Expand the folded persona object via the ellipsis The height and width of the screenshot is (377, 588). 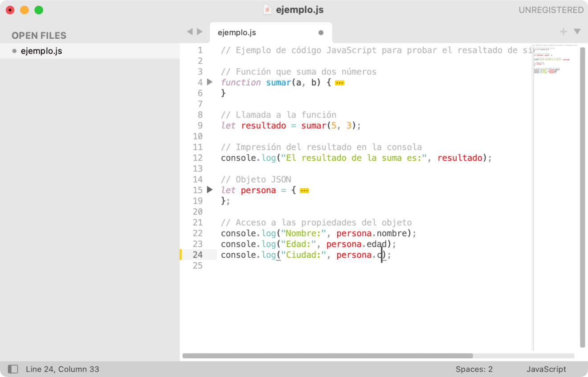304,190
